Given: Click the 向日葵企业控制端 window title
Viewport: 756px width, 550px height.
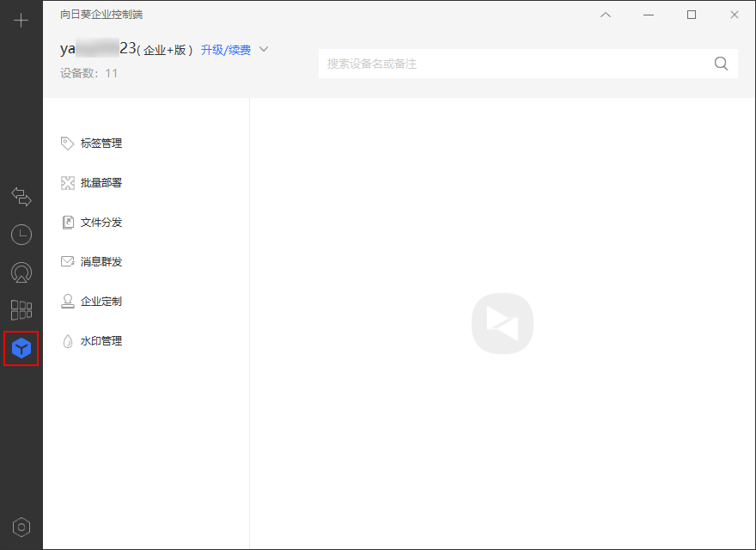Looking at the screenshot, I should point(101,15).
